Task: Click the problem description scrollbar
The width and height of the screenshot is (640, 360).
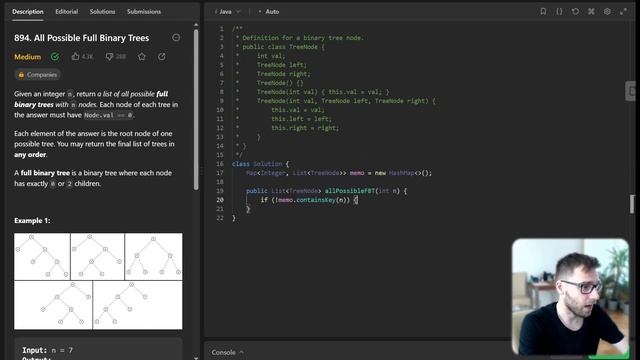Action: pyautogui.click(x=196, y=109)
